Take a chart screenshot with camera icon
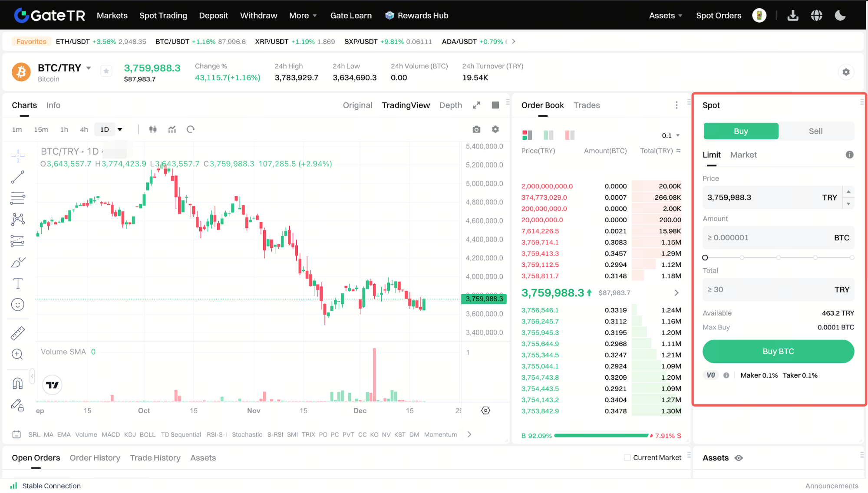This screenshot has height=493, width=868. tap(476, 129)
